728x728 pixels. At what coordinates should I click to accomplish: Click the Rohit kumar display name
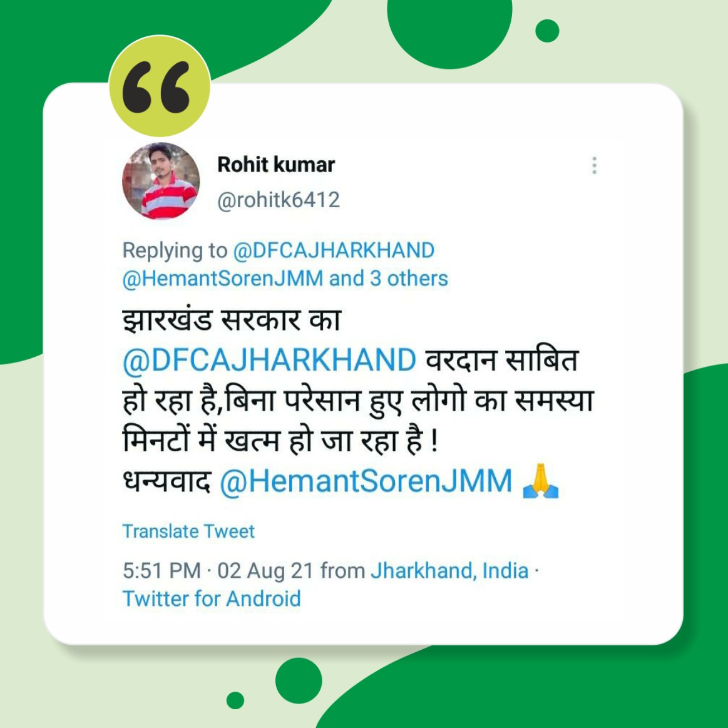click(276, 165)
